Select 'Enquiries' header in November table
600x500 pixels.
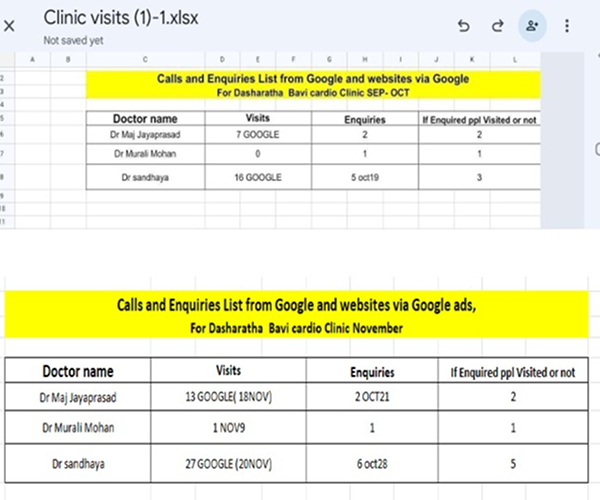pyautogui.click(x=372, y=372)
